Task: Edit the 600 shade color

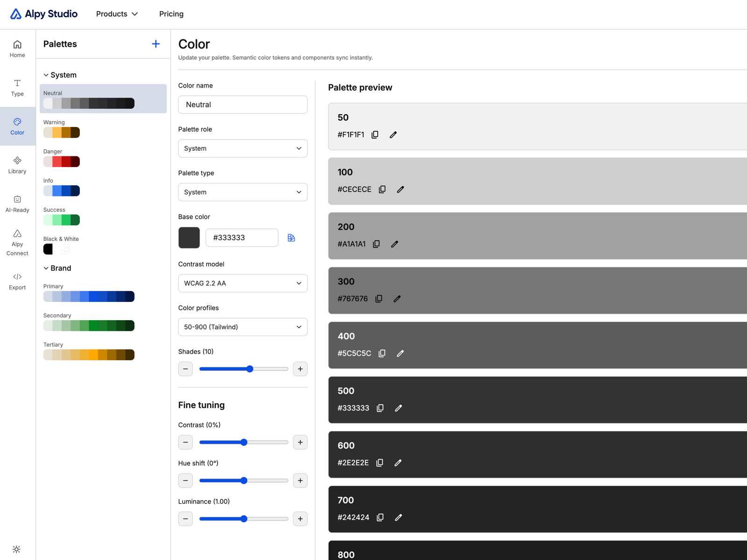Action: click(x=398, y=462)
